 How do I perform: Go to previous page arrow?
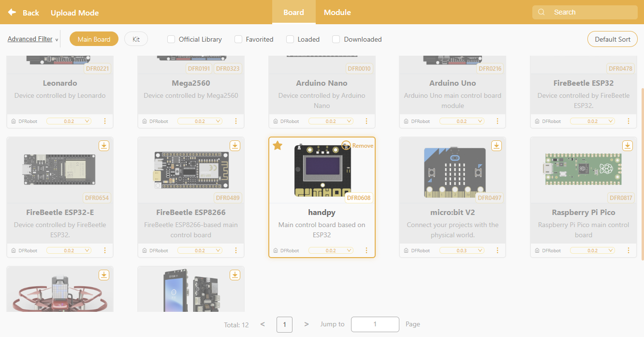(263, 324)
